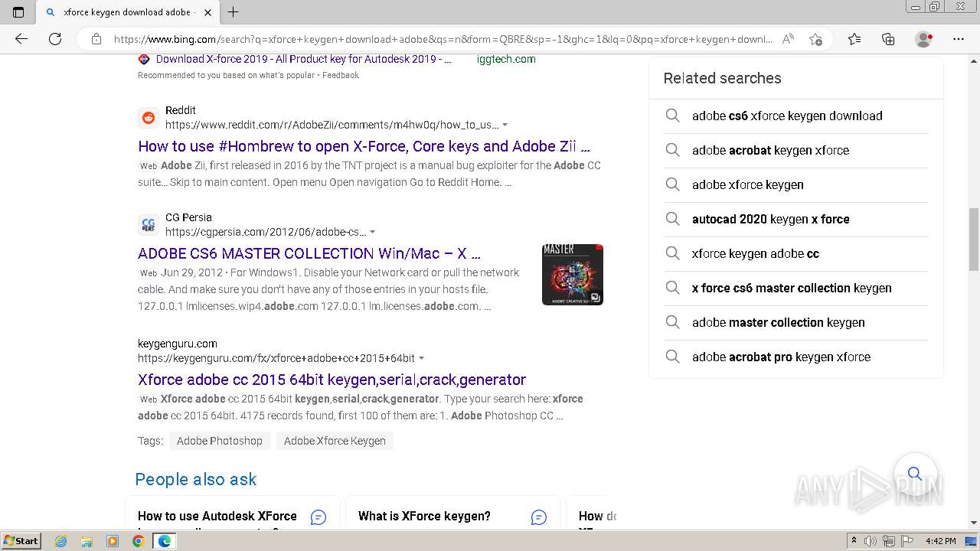Open Collections icon in toolbar
Screen dimensions: 980x551
(888, 39)
